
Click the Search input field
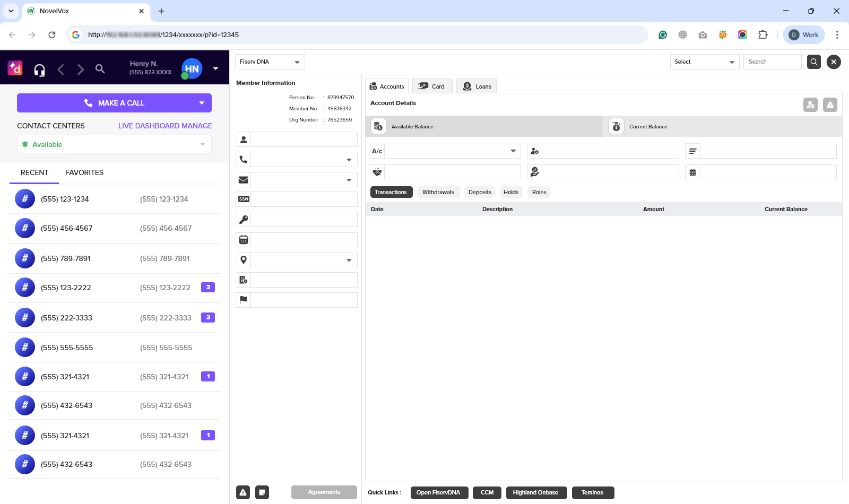click(x=772, y=62)
